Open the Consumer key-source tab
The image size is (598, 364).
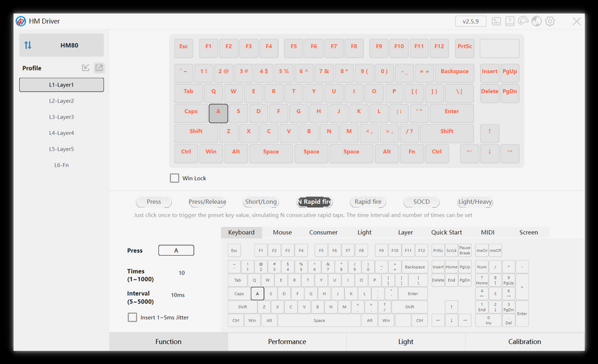pos(323,232)
